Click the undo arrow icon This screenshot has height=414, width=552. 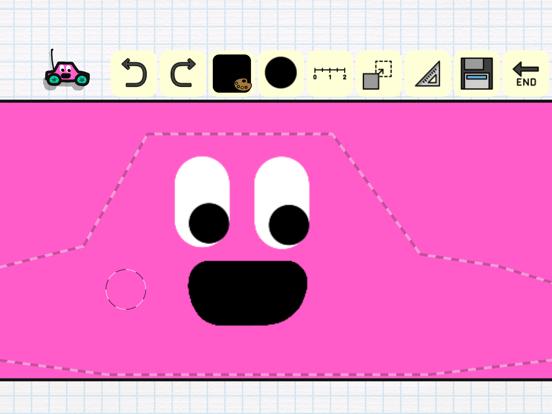(133, 73)
